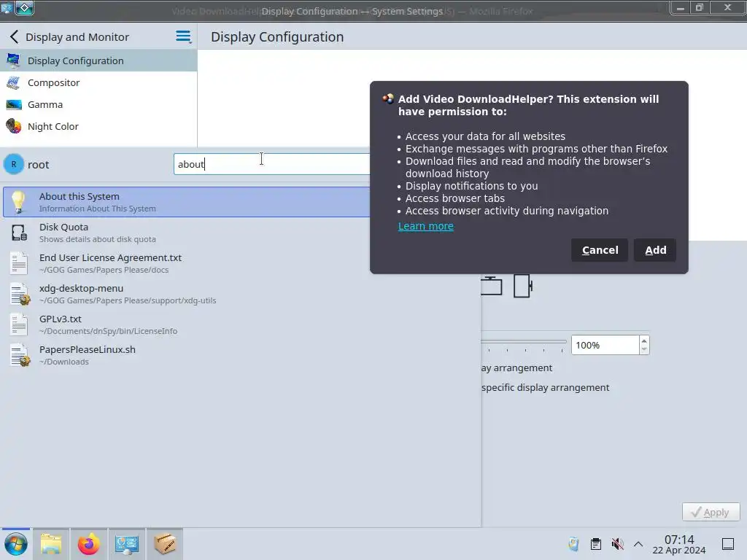Click the muted volume tray icon
The height and width of the screenshot is (560, 747).
(617, 544)
